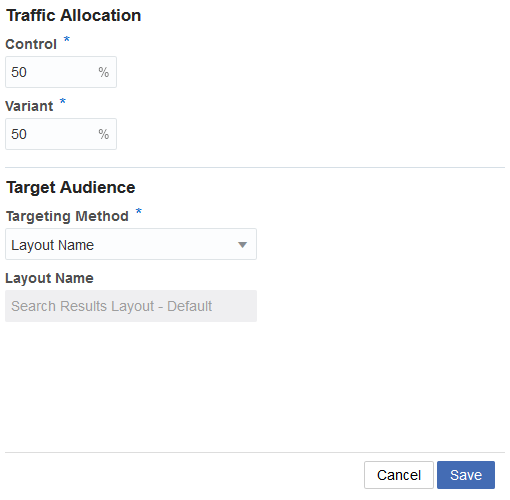The width and height of the screenshot is (510, 500).
Task: Click the percent symbol in Variant field
Action: (x=104, y=134)
